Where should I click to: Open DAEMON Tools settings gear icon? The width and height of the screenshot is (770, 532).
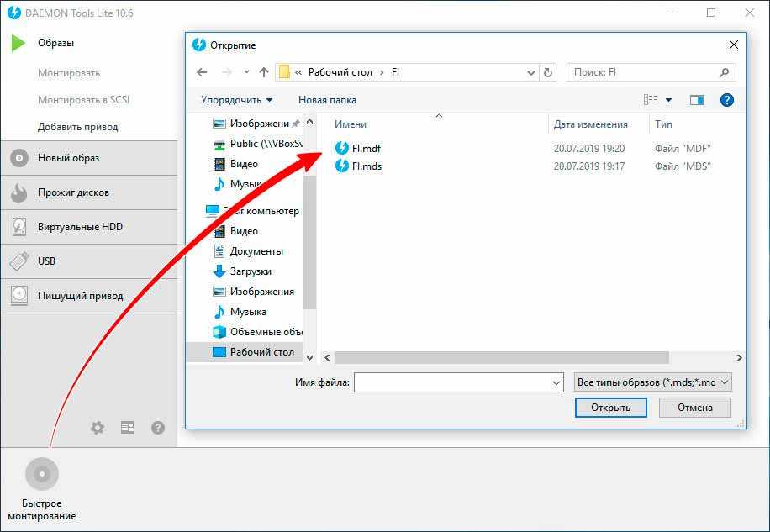coord(98,428)
